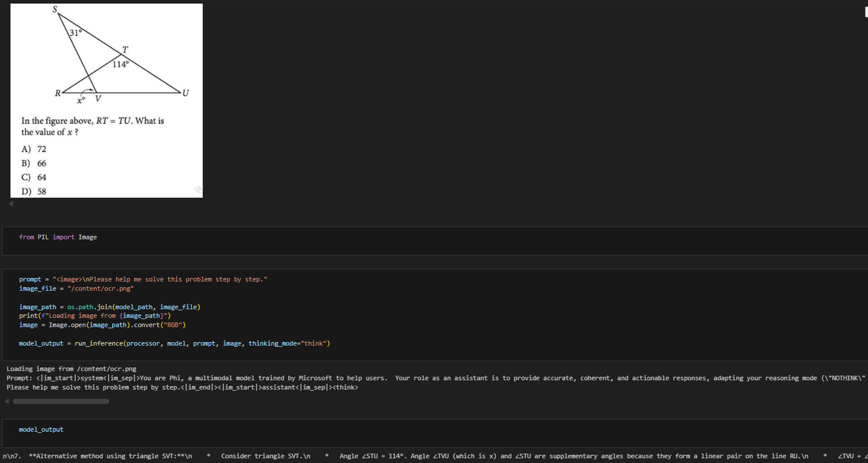Click the left scroll arrow below the geometry image

[11, 204]
